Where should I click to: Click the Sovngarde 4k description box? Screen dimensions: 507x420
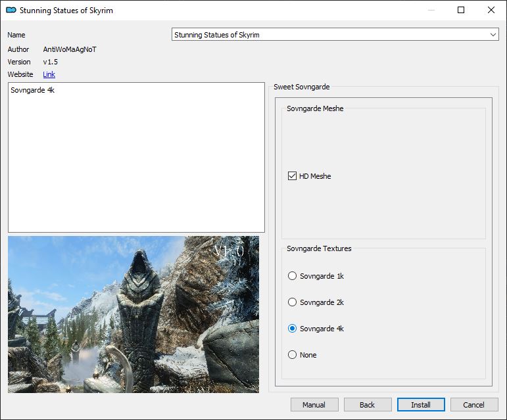[x=137, y=157]
